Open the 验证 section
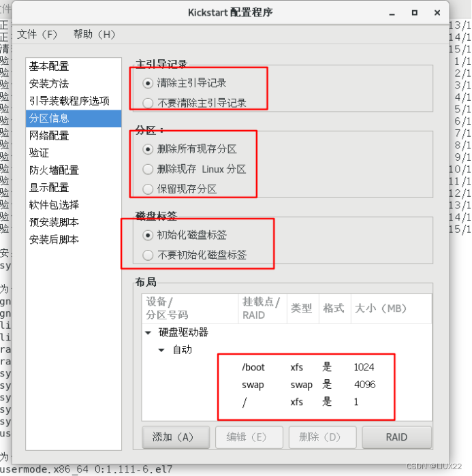472x476 pixels. coord(74,153)
